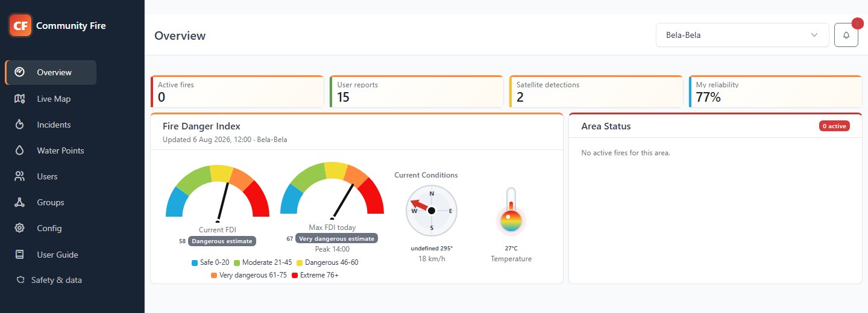Select Overview in the sidebar
This screenshot has height=313, width=868.
click(x=51, y=72)
